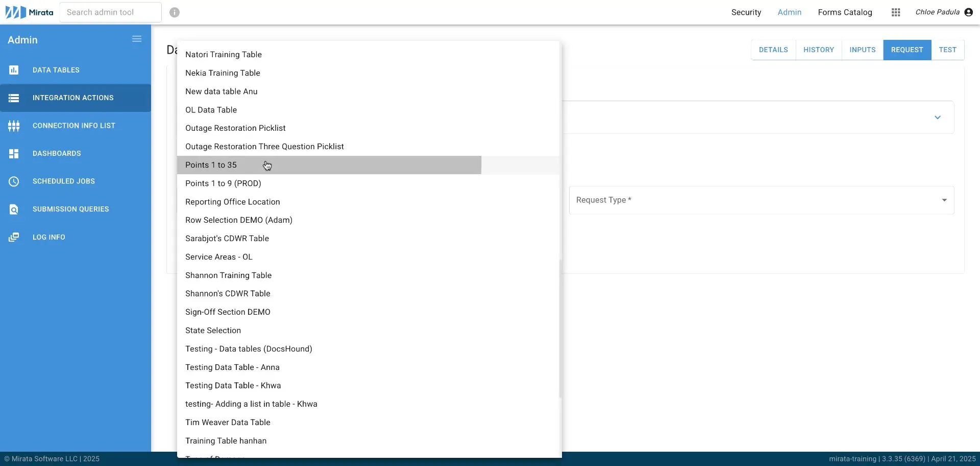Select the Data Tables sidebar icon
Screen dimensions: 980x466
pyautogui.click(x=14, y=70)
